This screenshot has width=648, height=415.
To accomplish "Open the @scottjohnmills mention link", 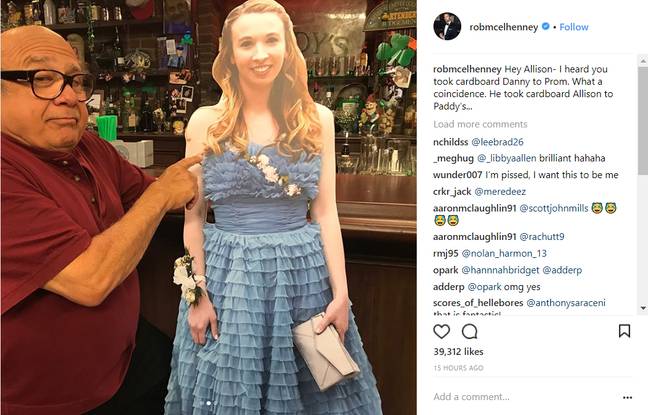I will click(553, 208).
